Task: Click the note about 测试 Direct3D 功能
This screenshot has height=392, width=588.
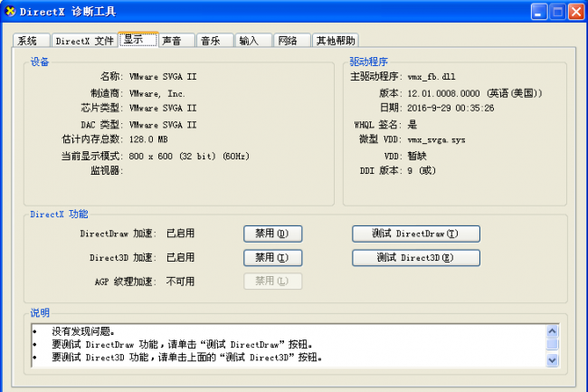Action: click(x=186, y=357)
